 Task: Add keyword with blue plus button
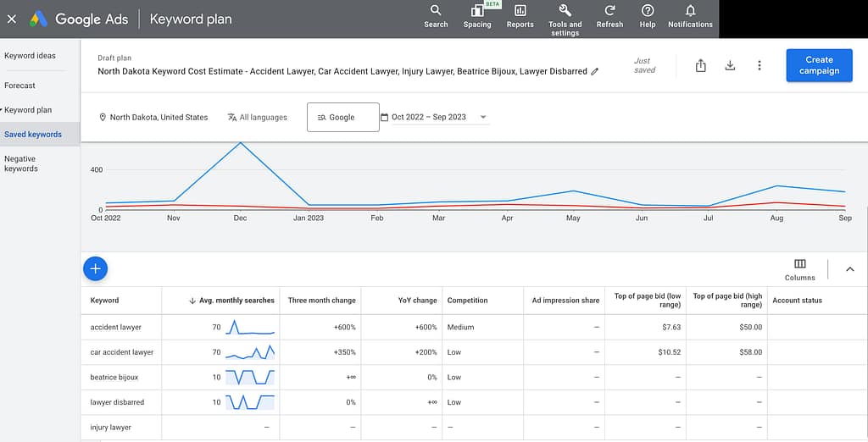95,269
